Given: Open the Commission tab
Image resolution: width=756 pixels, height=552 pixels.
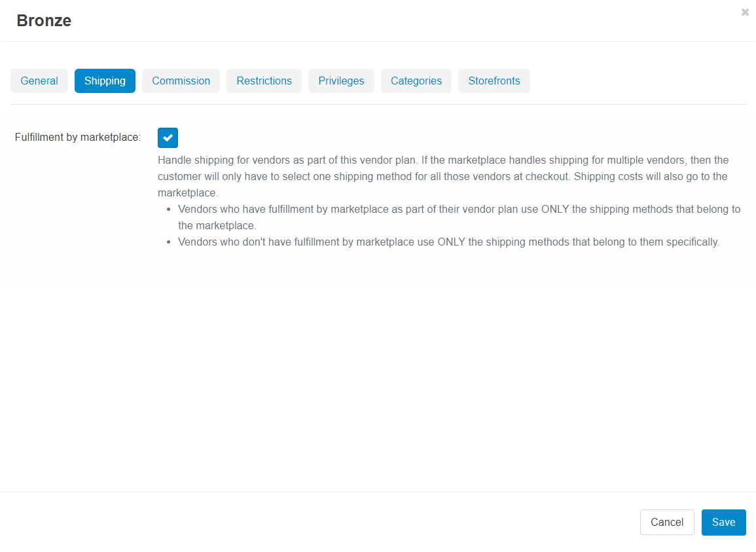Looking at the screenshot, I should (181, 81).
